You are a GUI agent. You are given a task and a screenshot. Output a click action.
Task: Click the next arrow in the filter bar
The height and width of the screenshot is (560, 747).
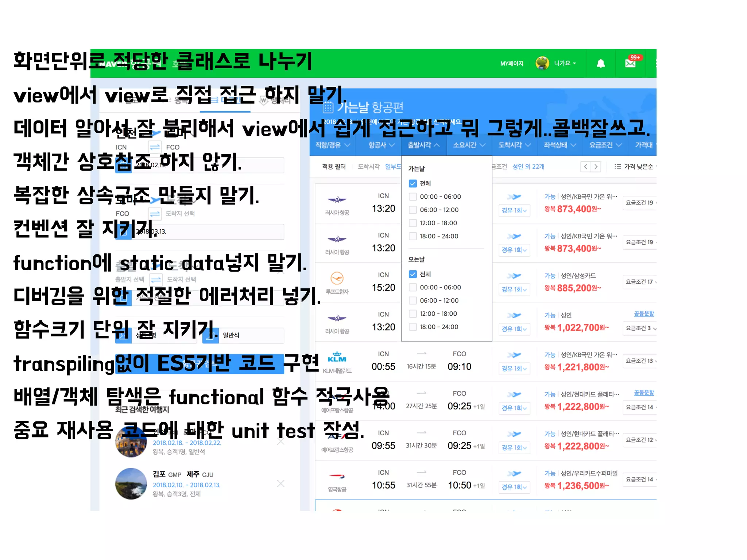pos(596,167)
